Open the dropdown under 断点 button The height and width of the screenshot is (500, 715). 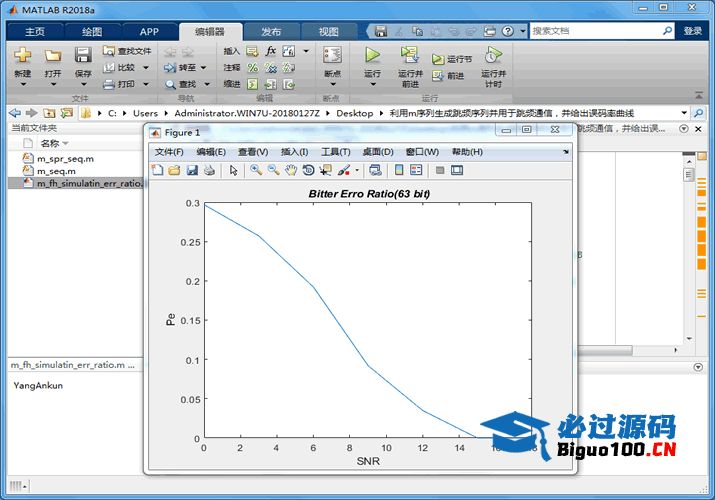[333, 84]
